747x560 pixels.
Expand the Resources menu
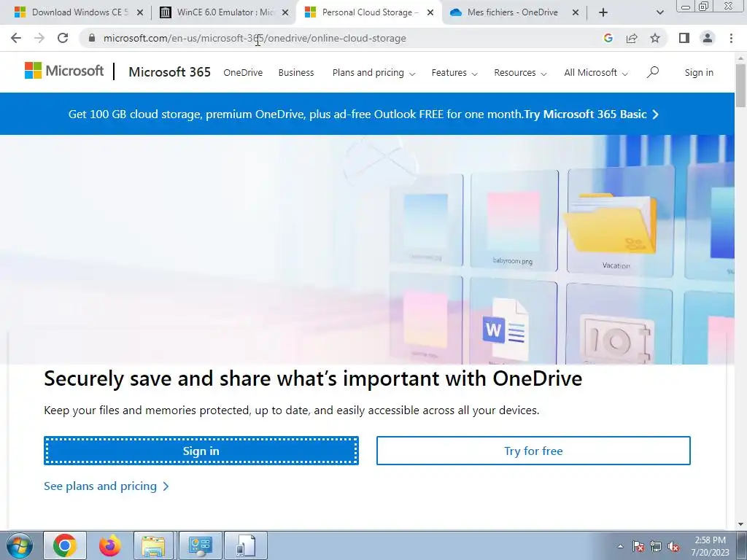pyautogui.click(x=520, y=73)
